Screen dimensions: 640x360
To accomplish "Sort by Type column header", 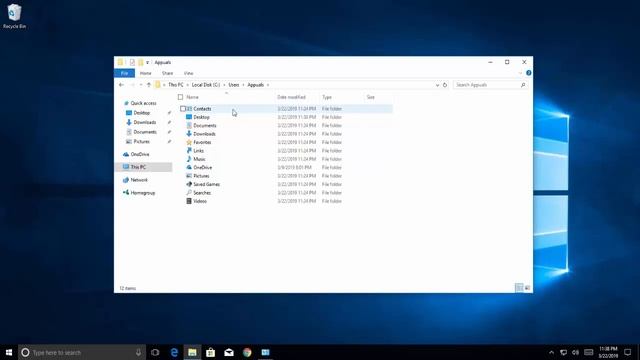I will [327, 97].
